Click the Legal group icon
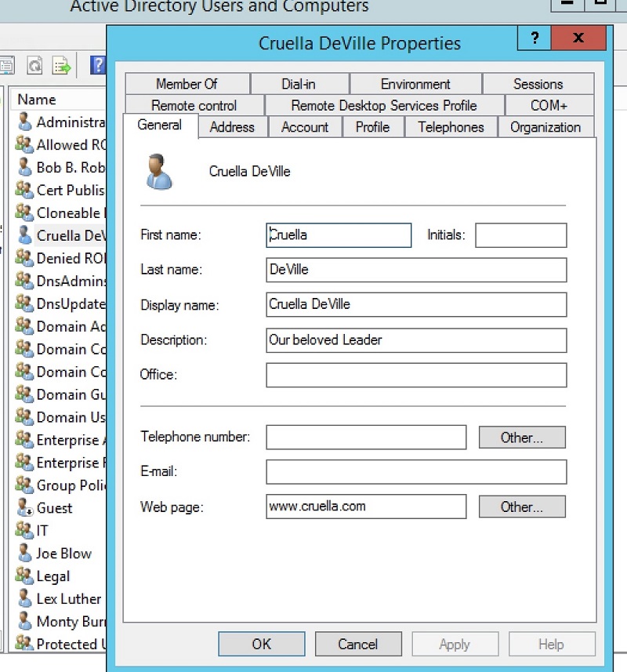The image size is (627, 672). tap(24, 576)
